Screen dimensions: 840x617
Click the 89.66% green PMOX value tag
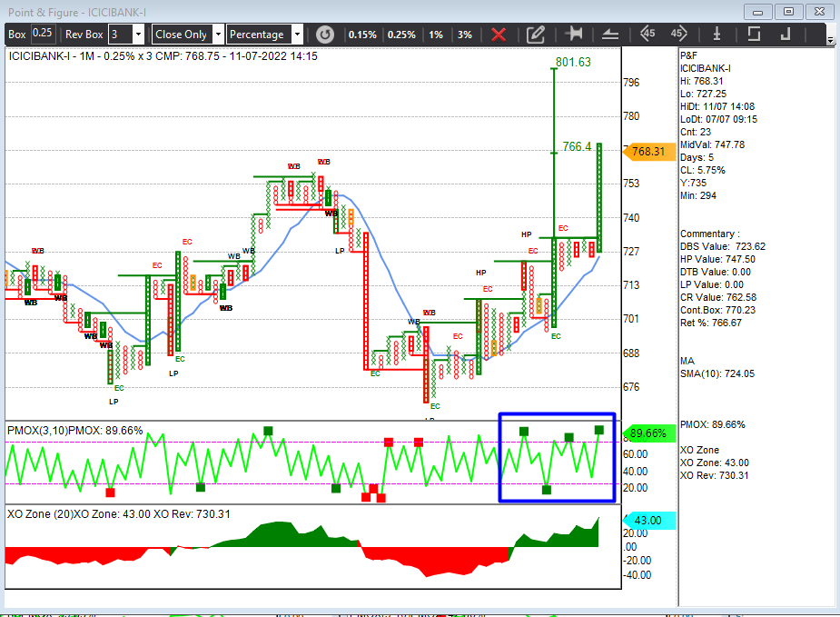click(x=647, y=433)
